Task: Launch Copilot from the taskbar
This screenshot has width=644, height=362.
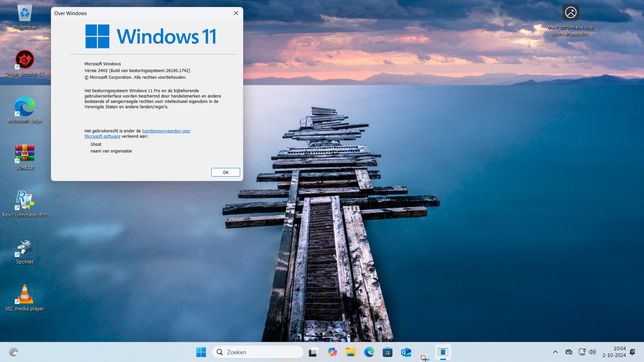Action: 332,352
